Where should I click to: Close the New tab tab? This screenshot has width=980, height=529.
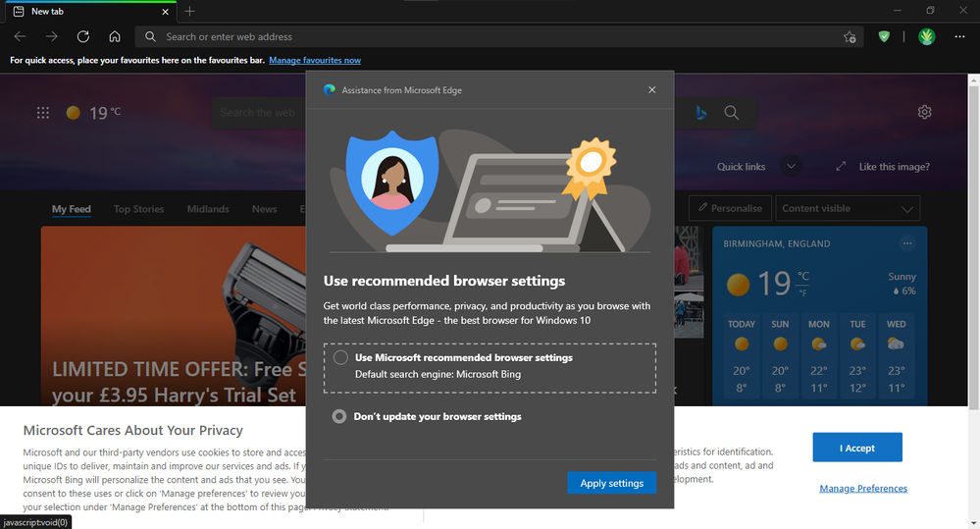pos(165,11)
